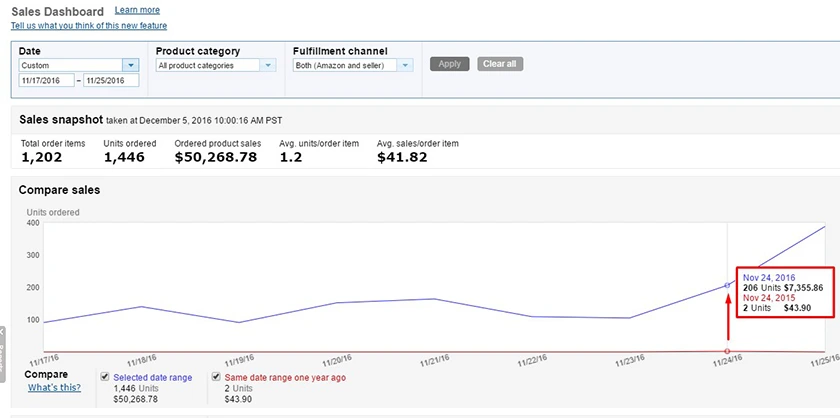Open the Learn more link
The height and width of the screenshot is (418, 840).
pos(137,10)
